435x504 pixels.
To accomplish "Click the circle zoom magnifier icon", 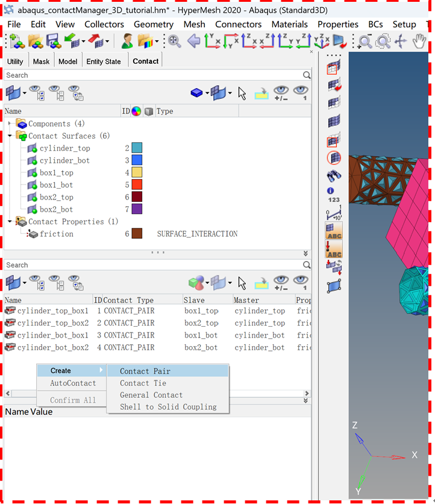I will tap(383, 42).
